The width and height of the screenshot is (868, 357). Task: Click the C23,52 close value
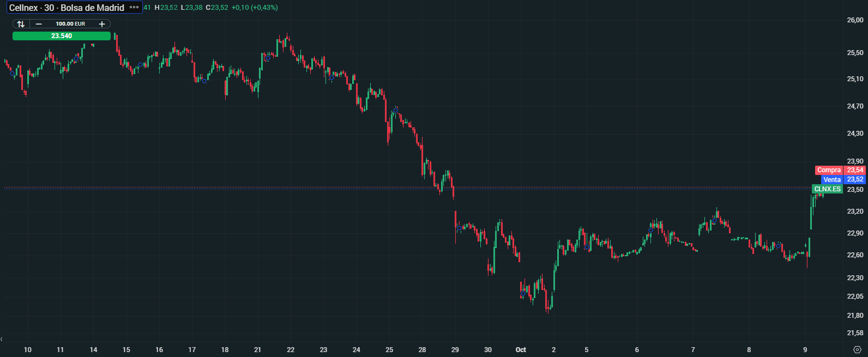coord(217,8)
